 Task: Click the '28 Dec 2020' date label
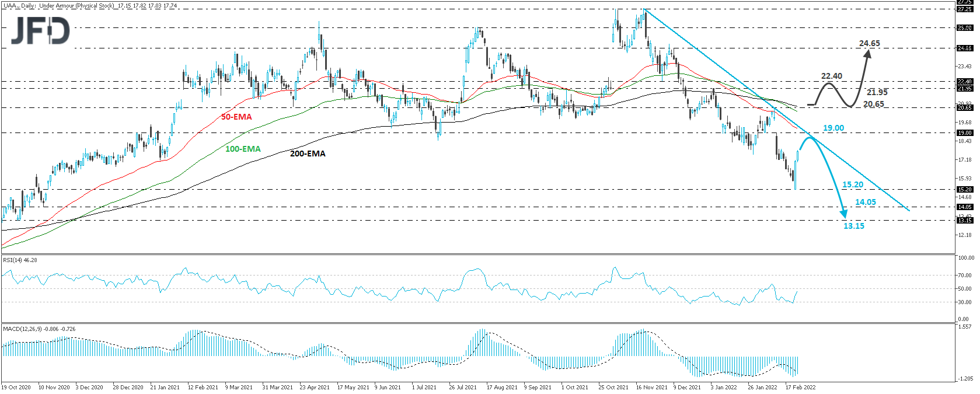point(128,388)
